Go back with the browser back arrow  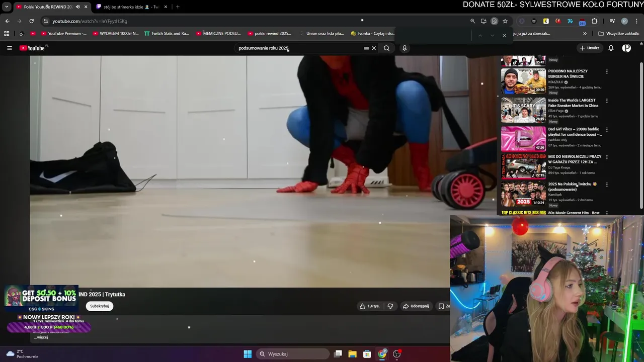(x=7, y=21)
